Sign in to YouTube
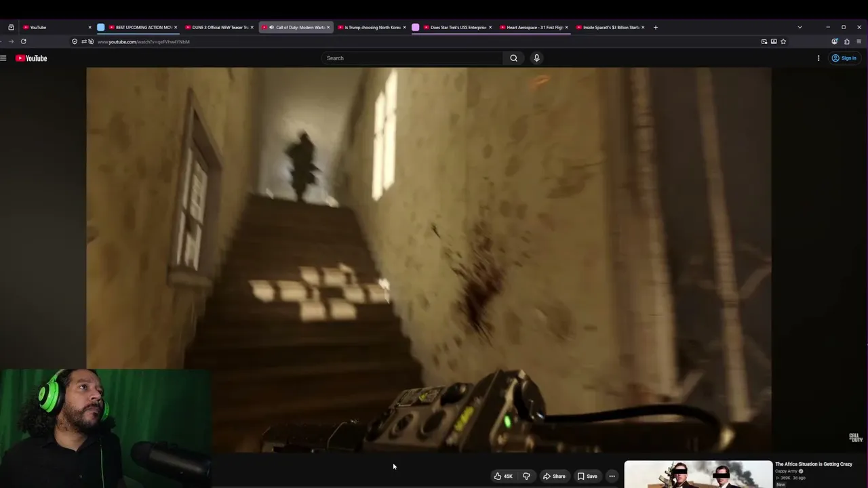The image size is (868, 488). (844, 58)
